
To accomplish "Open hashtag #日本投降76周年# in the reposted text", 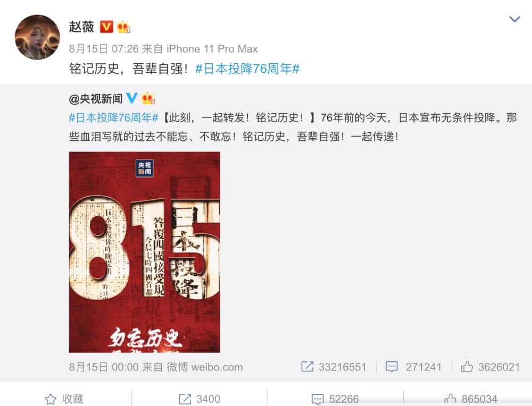I will (x=114, y=117).
